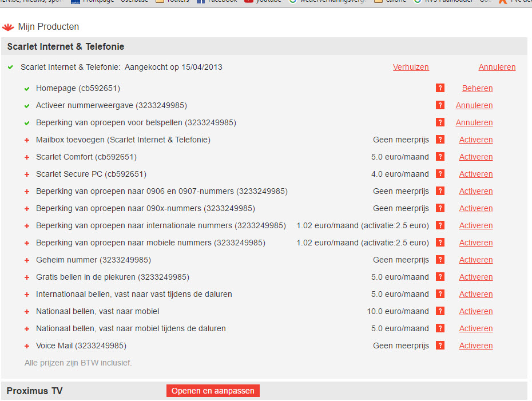Click green checkmark next to Homepage
532x401 pixels.
pos(27,89)
